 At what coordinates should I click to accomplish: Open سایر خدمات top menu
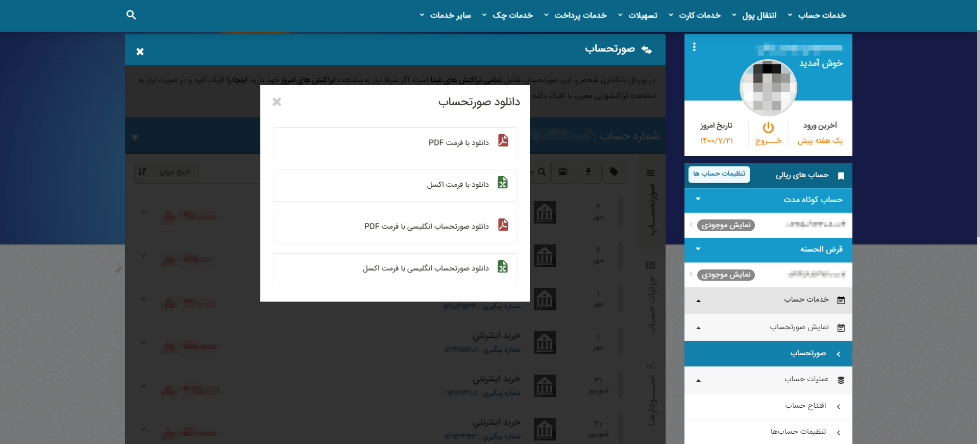click(445, 15)
